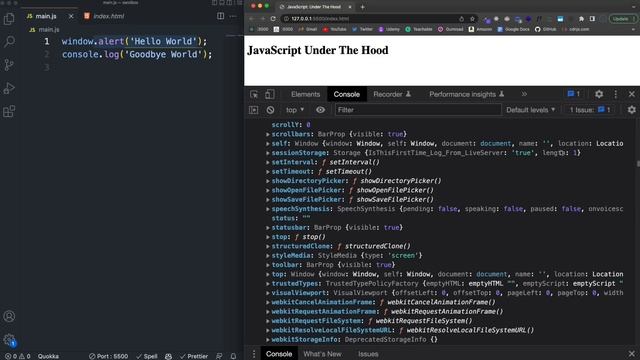
Task: Expand the visualViewport property
Action: tap(268, 293)
